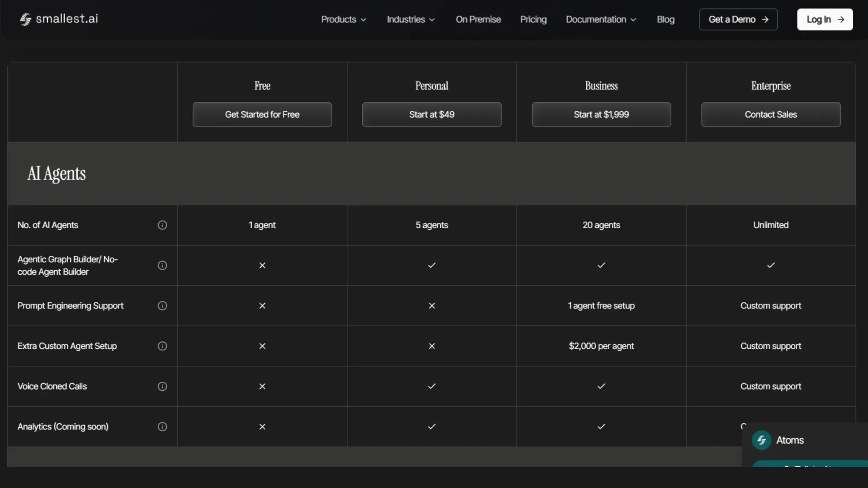Select Pricing in the navigation bar
868x488 pixels.
[x=533, y=20]
